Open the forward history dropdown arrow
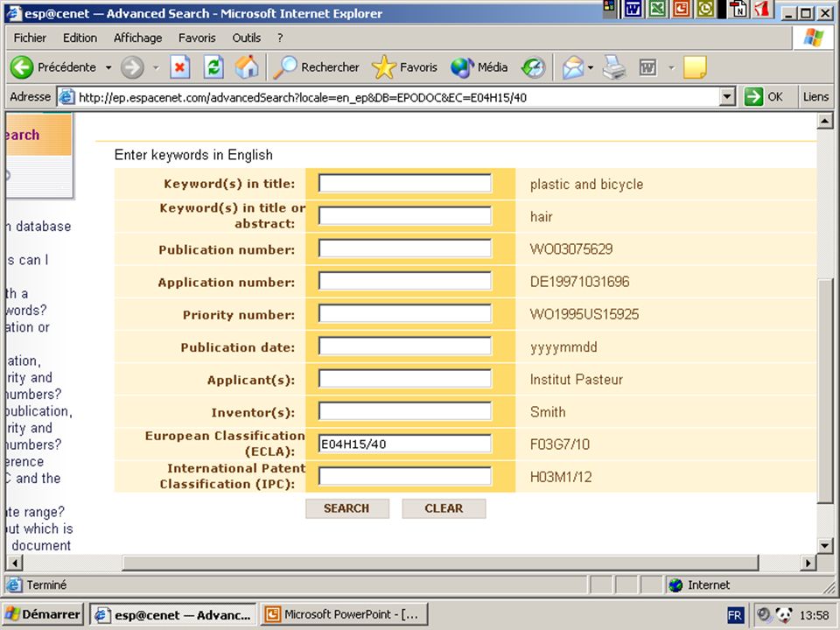Image resolution: width=840 pixels, height=630 pixels. coord(156,67)
